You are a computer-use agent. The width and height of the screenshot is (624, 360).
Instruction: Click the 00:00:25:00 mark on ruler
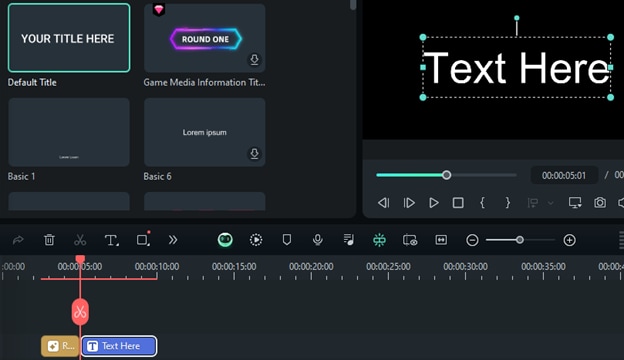pyautogui.click(x=388, y=267)
